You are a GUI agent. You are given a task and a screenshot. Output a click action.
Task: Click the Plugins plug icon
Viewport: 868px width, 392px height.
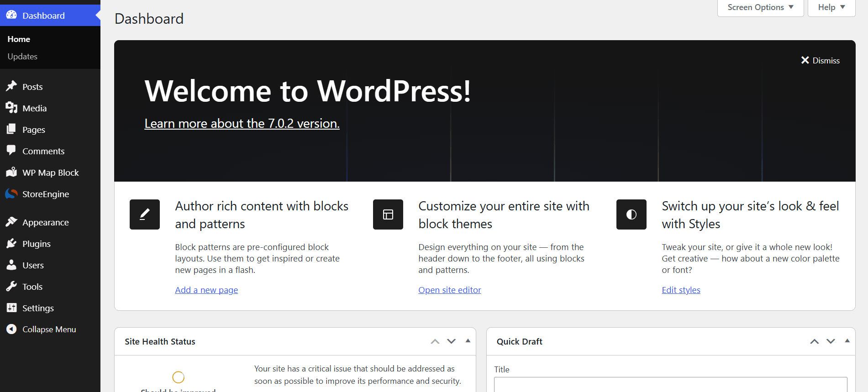coord(11,243)
